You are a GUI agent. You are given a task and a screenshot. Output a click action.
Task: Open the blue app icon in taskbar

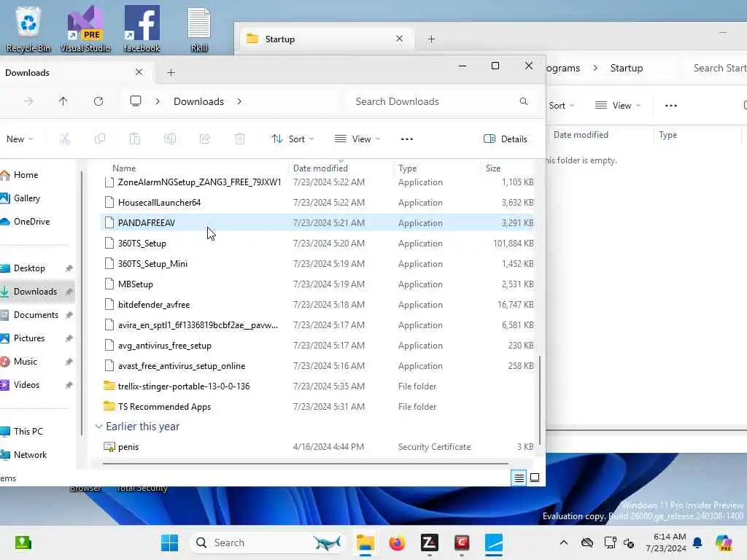pos(494,542)
